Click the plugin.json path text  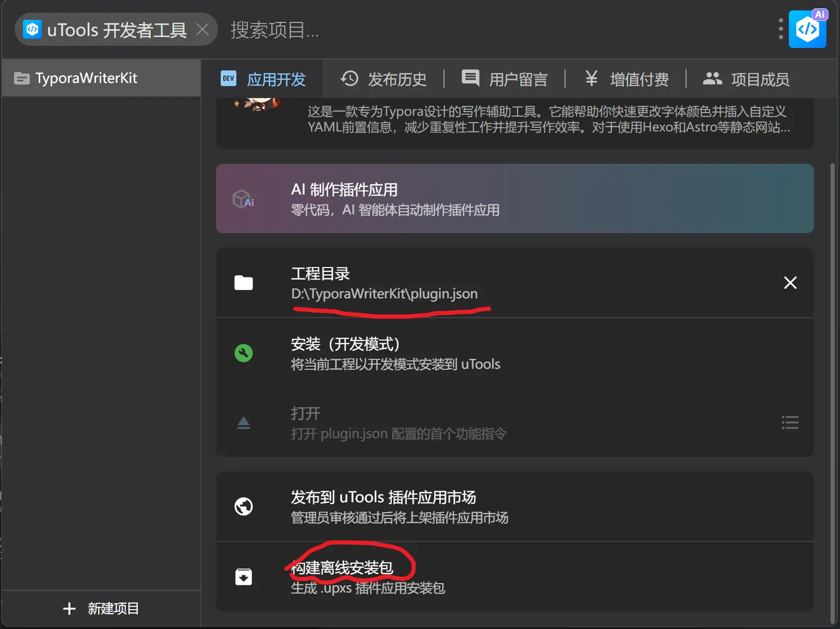tap(385, 294)
